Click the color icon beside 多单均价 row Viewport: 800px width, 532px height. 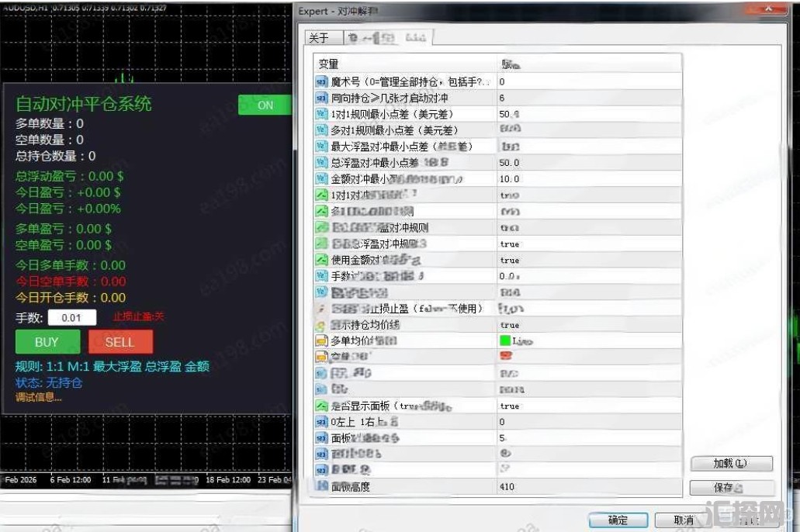pyautogui.click(x=321, y=340)
